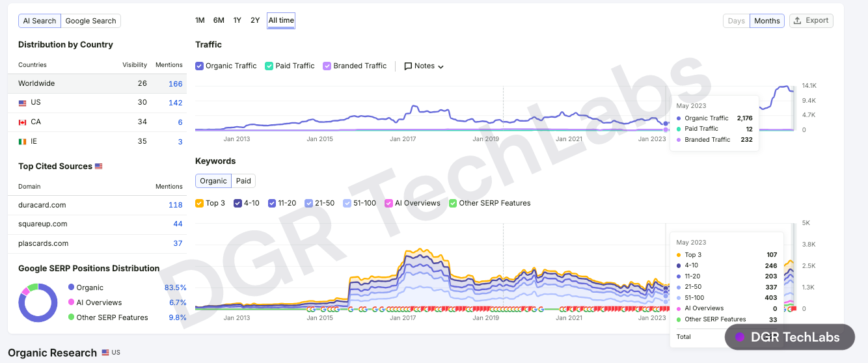This screenshot has width=868, height=363.
Task: Toggle the Other SERP Features checkbox
Action: pos(453,203)
